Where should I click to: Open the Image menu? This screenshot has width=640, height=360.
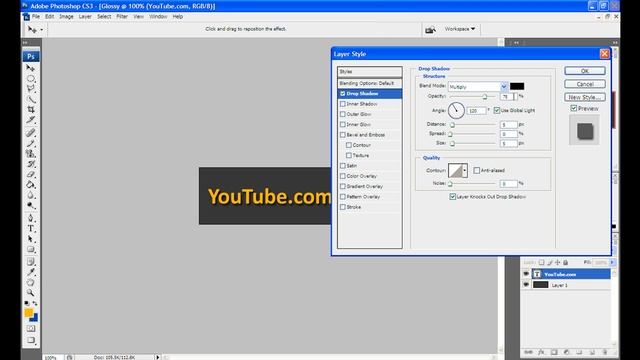66,17
